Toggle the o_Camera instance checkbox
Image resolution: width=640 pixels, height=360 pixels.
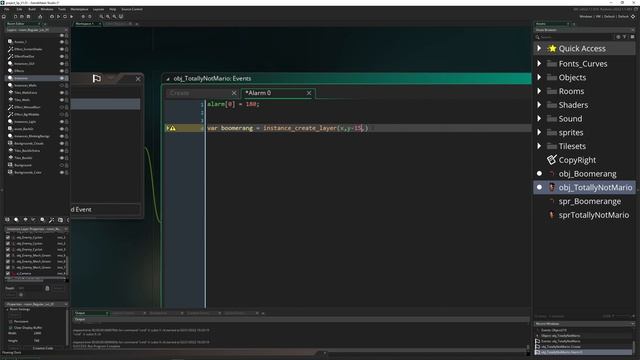click(8, 273)
